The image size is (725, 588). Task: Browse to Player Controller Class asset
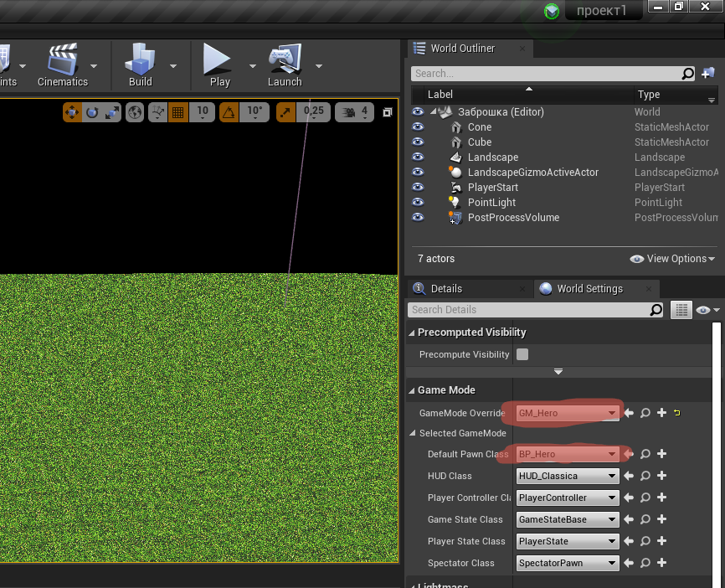(645, 498)
